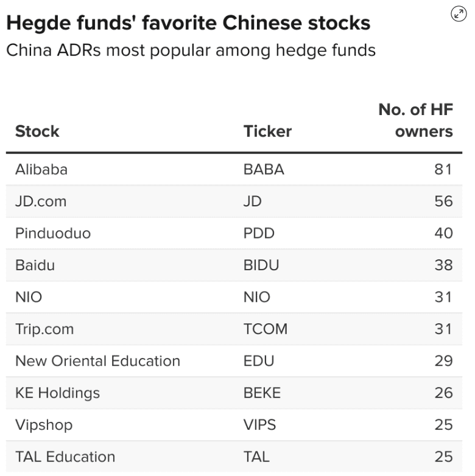This screenshot has width=475, height=476.
Task: Select the JD.com stock name
Action: click(x=41, y=201)
